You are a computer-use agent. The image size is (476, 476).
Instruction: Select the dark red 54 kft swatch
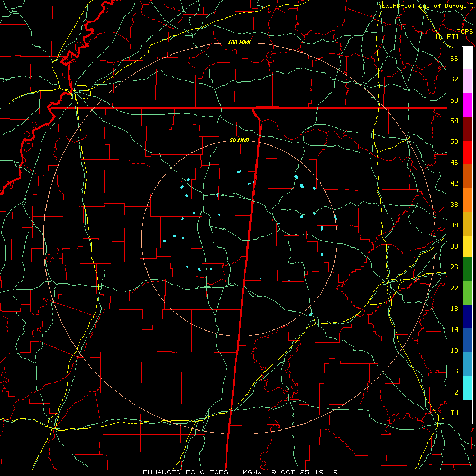point(467,129)
